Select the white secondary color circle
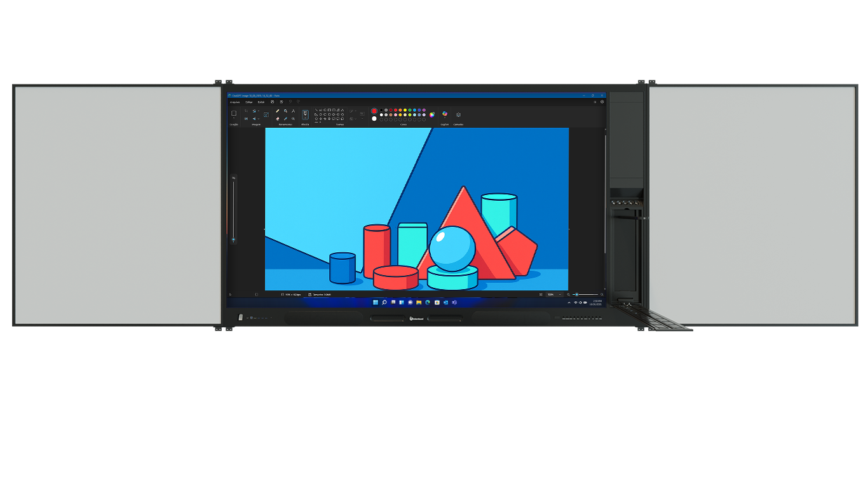Image resolution: width=868 pixels, height=488 pixels. pyautogui.click(x=374, y=118)
